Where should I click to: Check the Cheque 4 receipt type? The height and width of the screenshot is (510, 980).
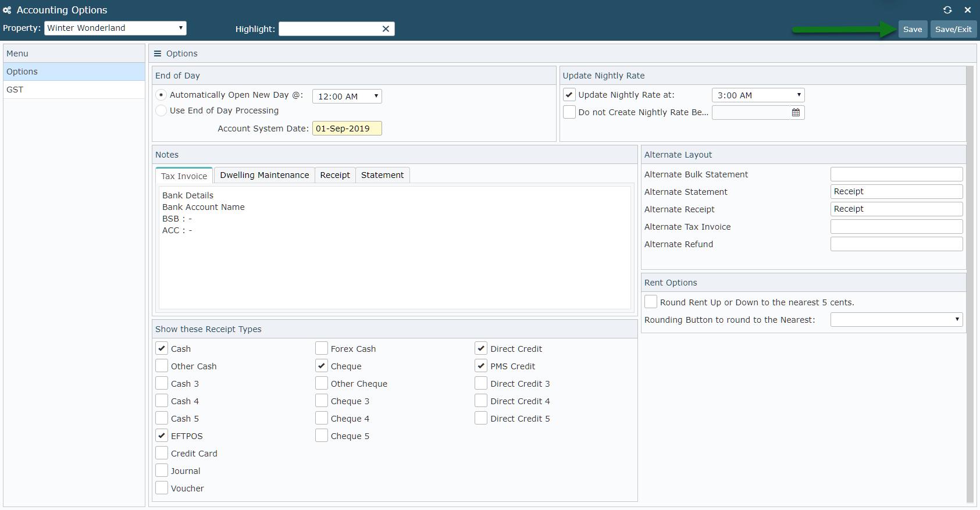click(322, 418)
